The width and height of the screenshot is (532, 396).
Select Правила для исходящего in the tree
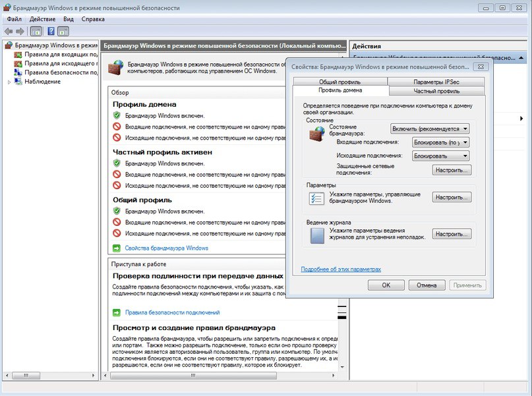(61, 63)
